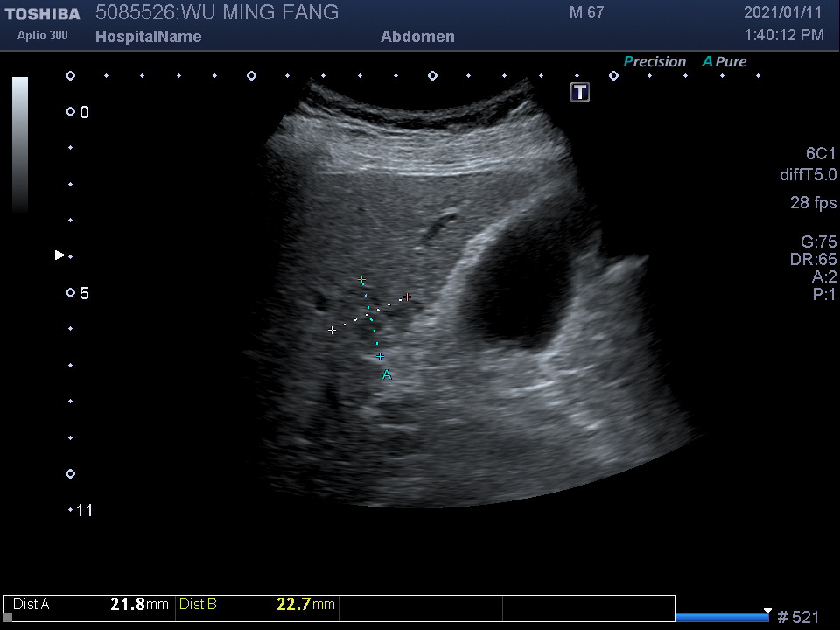
Task: Click the depth scale marker 5
Action: [84, 294]
